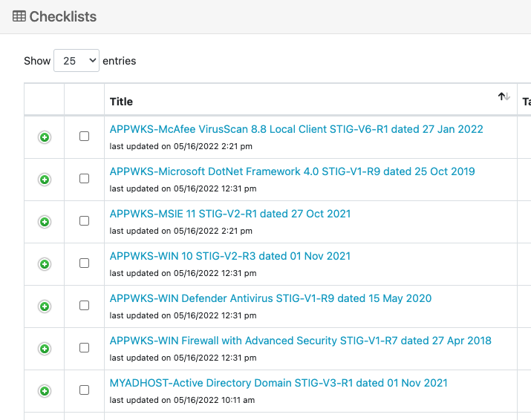Tick the WIN Defender Antivirus checkbox
The height and width of the screenshot is (420, 531).
(85, 306)
